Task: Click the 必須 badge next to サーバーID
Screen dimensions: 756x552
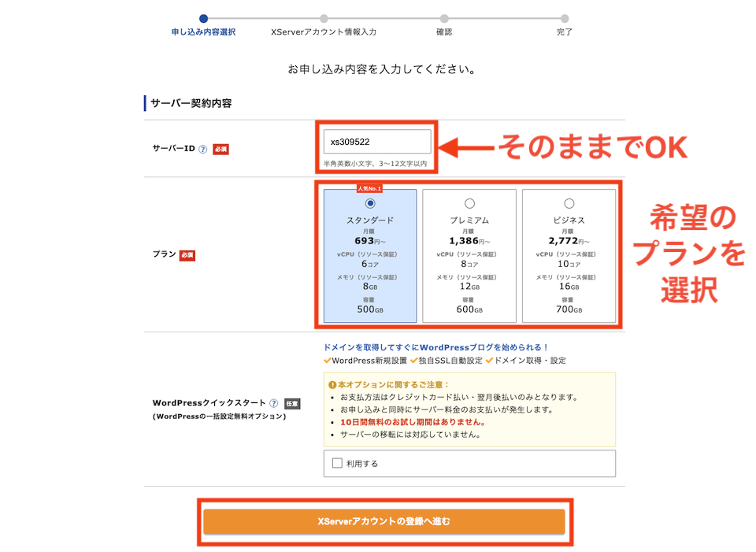Action: pyautogui.click(x=220, y=149)
